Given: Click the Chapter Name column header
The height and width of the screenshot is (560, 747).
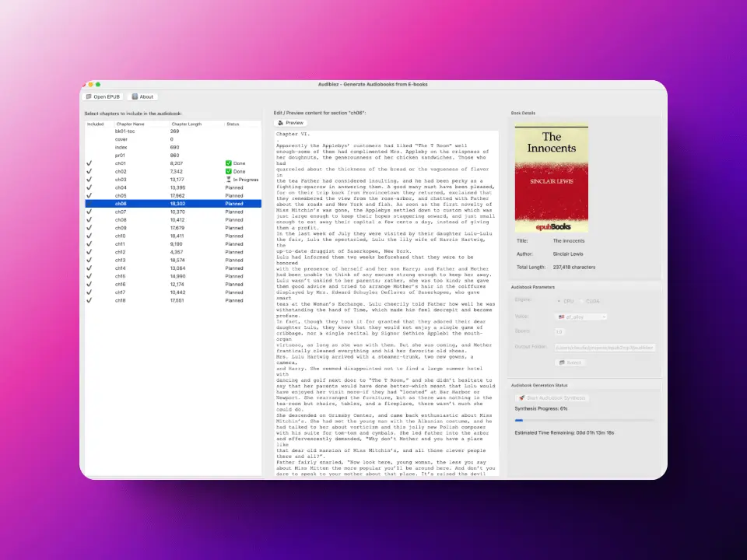Looking at the screenshot, I should point(130,124).
